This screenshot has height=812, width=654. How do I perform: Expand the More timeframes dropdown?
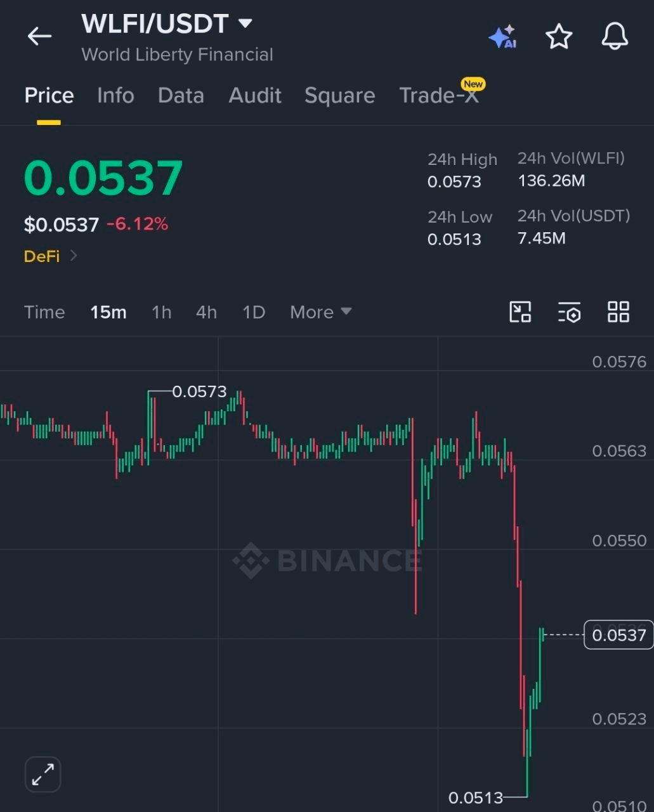[320, 312]
